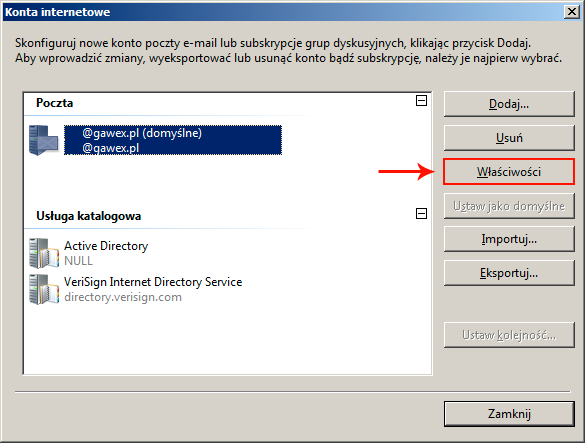
Task: Click the mail account server icon
Action: point(44,140)
